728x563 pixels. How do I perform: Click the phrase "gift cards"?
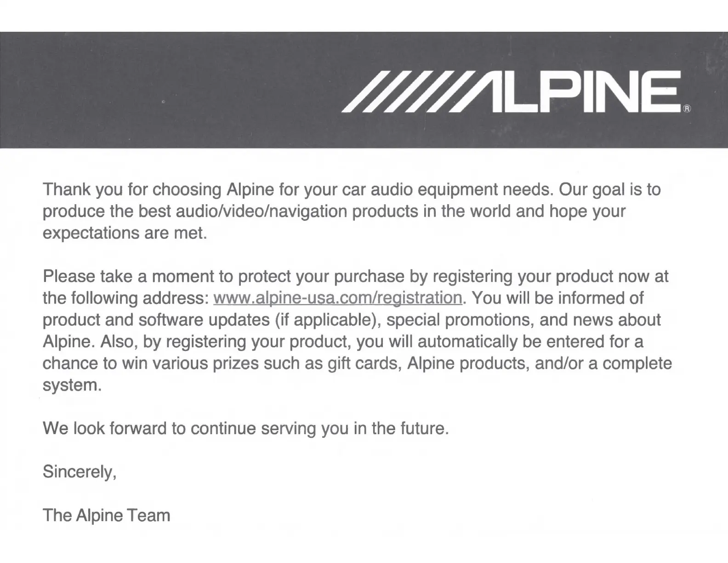pyautogui.click(x=363, y=363)
